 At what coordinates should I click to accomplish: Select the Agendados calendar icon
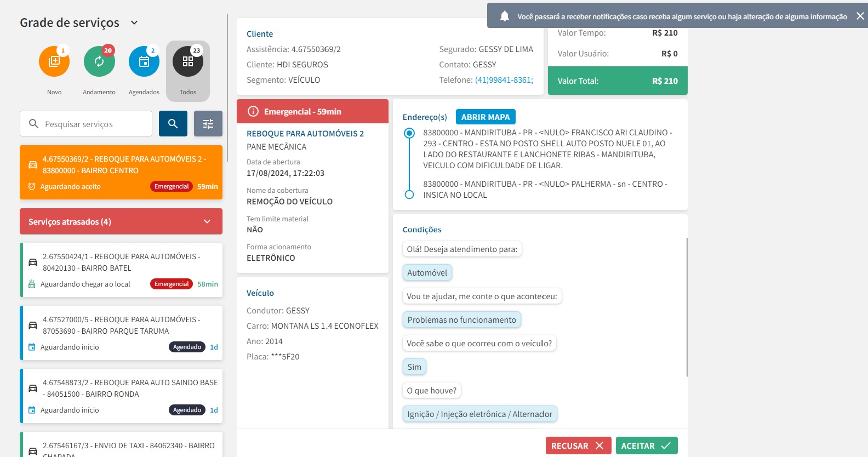(x=144, y=61)
